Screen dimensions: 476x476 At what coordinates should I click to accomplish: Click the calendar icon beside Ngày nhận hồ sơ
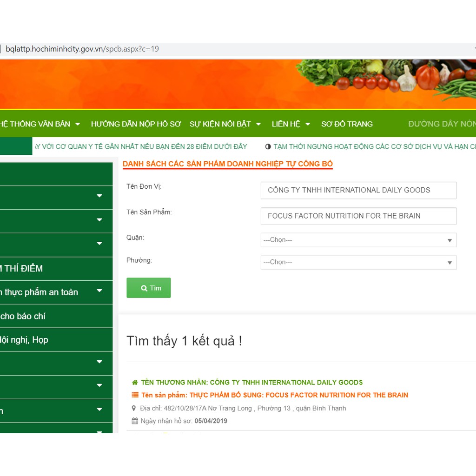pos(135,421)
